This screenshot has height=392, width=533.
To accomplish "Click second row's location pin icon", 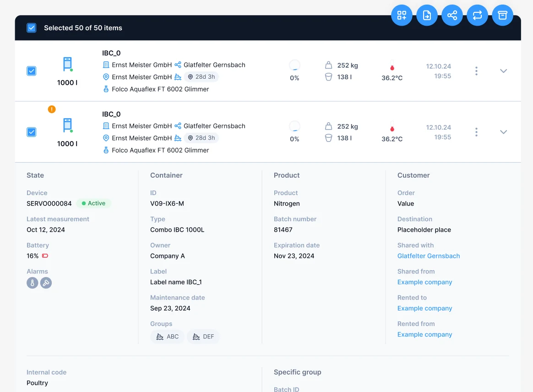I will (x=106, y=138).
